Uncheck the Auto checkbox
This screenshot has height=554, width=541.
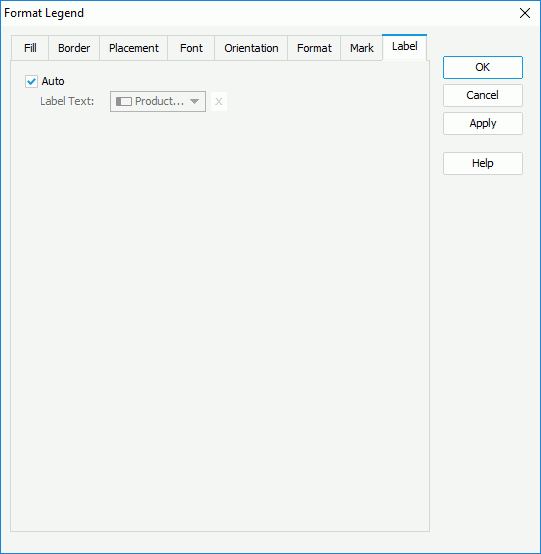pos(31,82)
